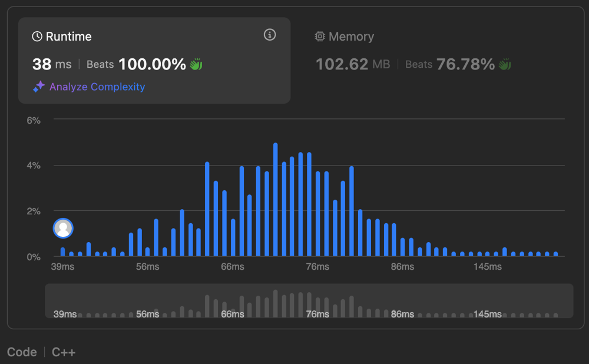Click clapping hands icon next to 76.78%
This screenshot has width=589, height=364.
pos(505,65)
